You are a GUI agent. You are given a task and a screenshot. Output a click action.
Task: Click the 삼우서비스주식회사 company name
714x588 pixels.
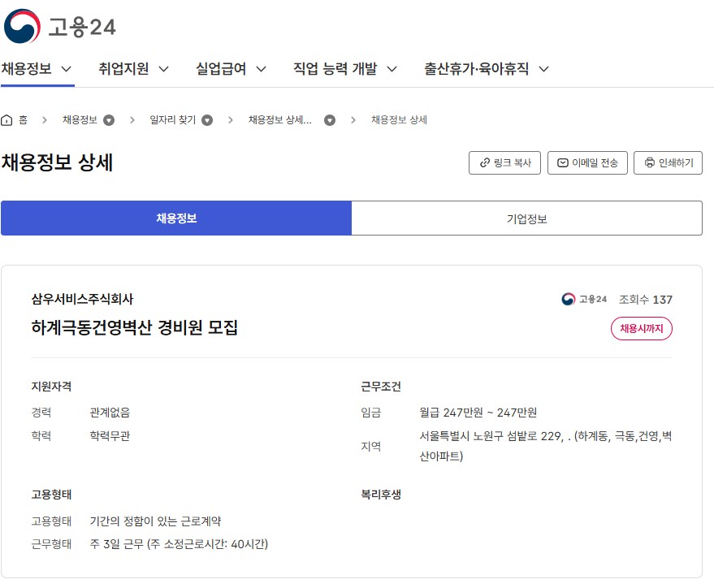coord(82,299)
